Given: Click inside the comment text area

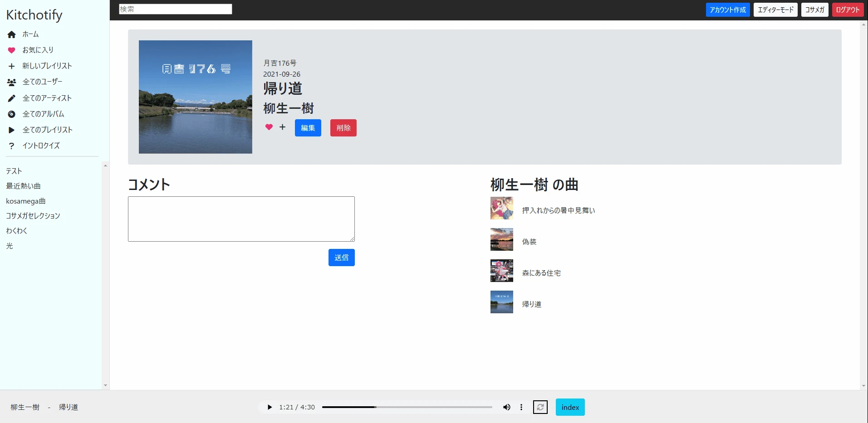Looking at the screenshot, I should click(241, 219).
